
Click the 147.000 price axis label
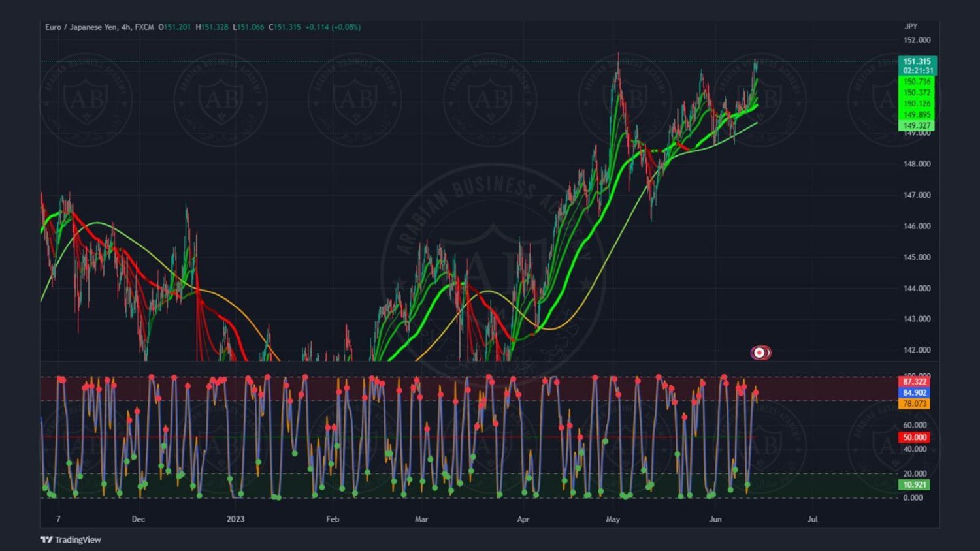point(917,195)
